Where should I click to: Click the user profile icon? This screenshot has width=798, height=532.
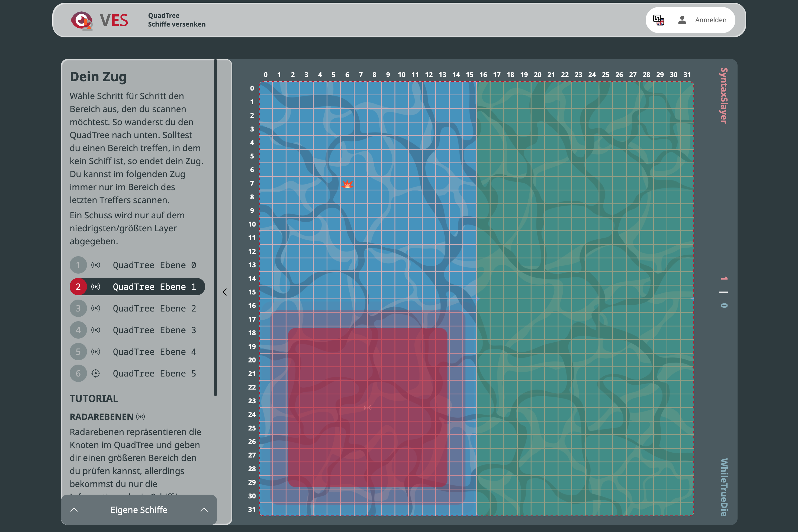point(682,20)
